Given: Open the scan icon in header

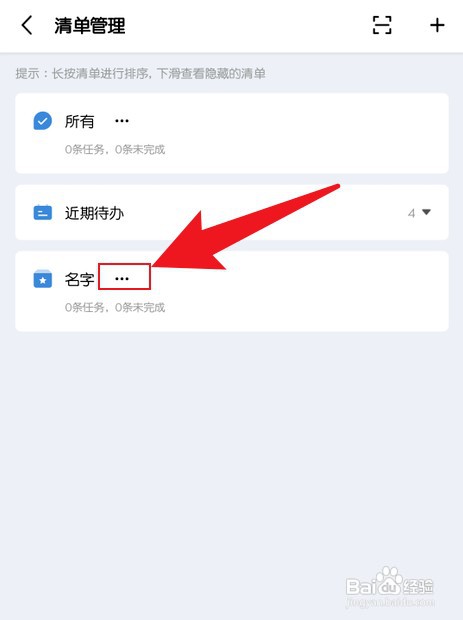Looking at the screenshot, I should click(382, 25).
